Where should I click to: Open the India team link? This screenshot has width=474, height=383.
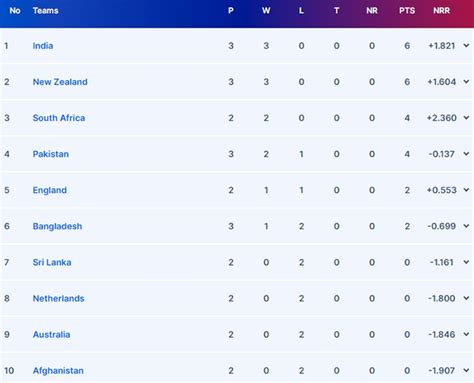(43, 46)
